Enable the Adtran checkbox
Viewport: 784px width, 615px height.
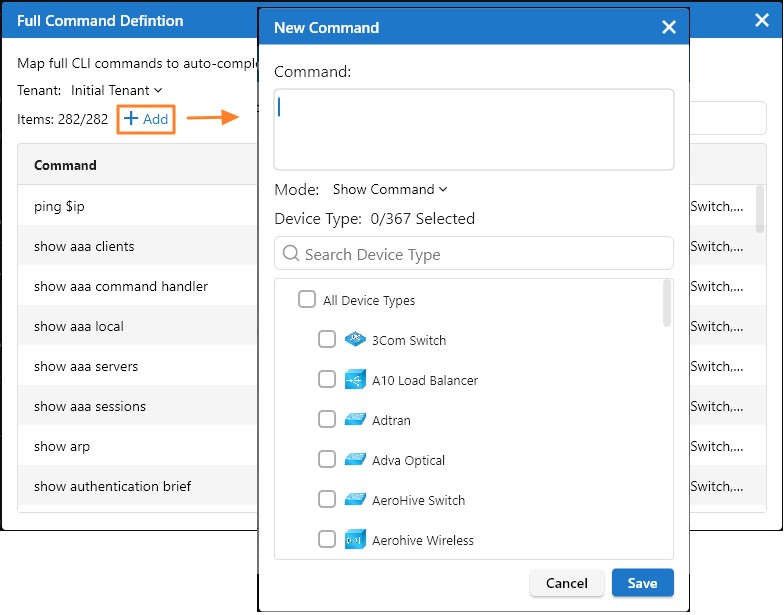pos(327,420)
